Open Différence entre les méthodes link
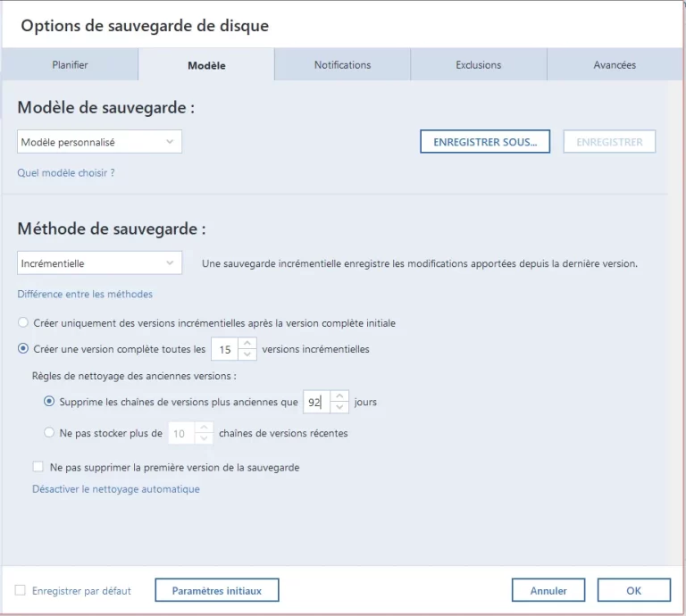686x616 pixels. [85, 294]
